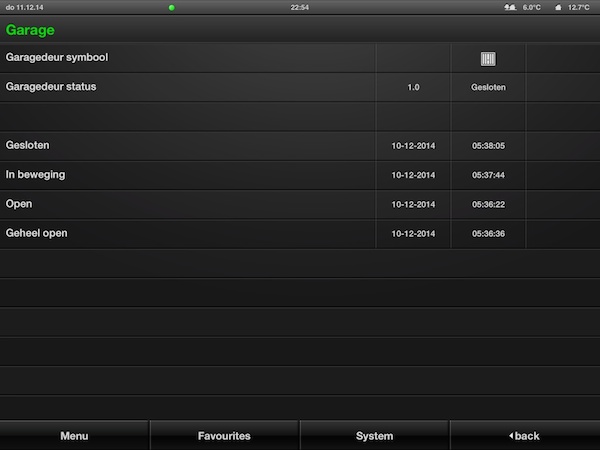Select the In beweging log entry
Image resolution: width=600 pixels, height=450 pixels.
coord(34,175)
